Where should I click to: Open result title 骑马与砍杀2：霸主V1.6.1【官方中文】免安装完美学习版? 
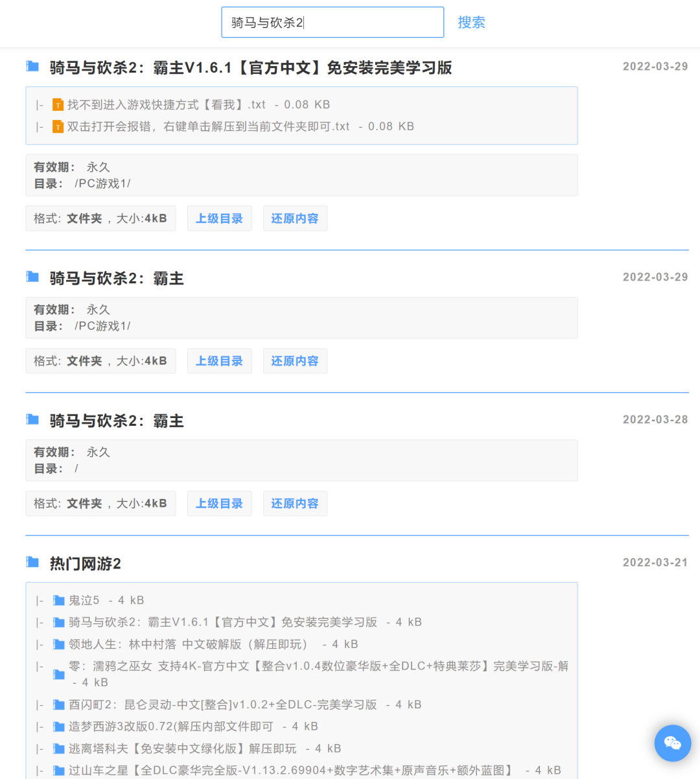click(251, 67)
